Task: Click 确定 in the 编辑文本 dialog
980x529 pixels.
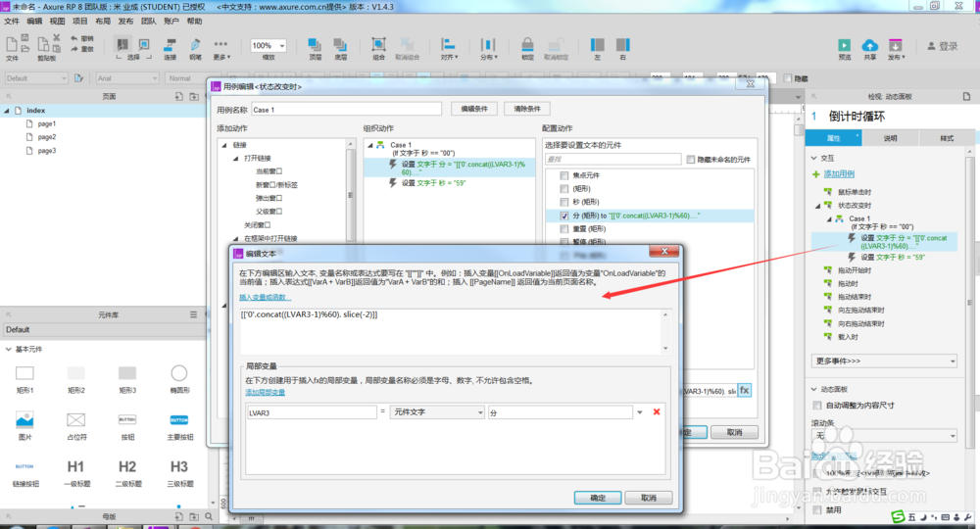Action: (598, 498)
